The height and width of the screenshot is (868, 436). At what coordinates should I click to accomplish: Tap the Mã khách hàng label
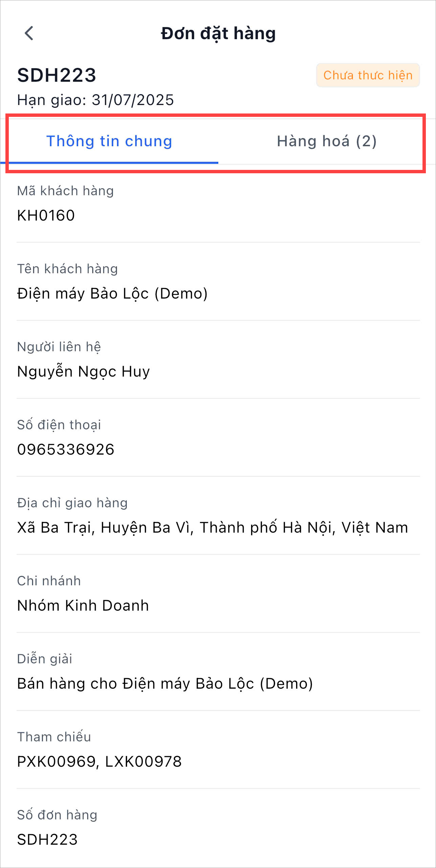66,191
